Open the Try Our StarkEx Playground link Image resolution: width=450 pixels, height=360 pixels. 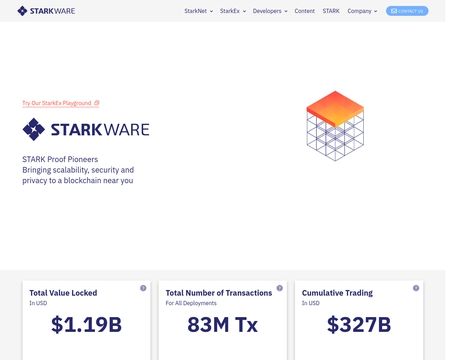click(x=61, y=103)
